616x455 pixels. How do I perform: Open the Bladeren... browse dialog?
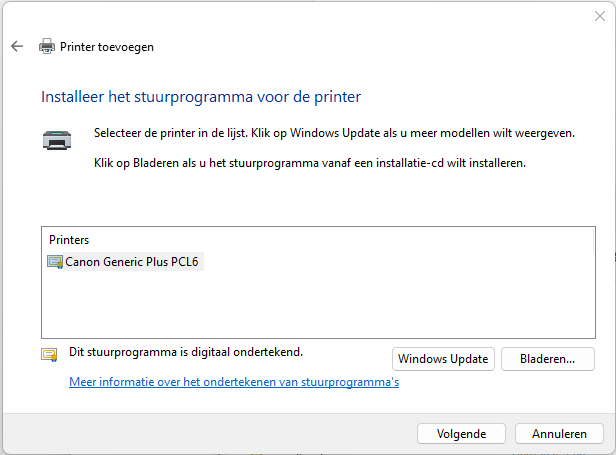tap(547, 358)
